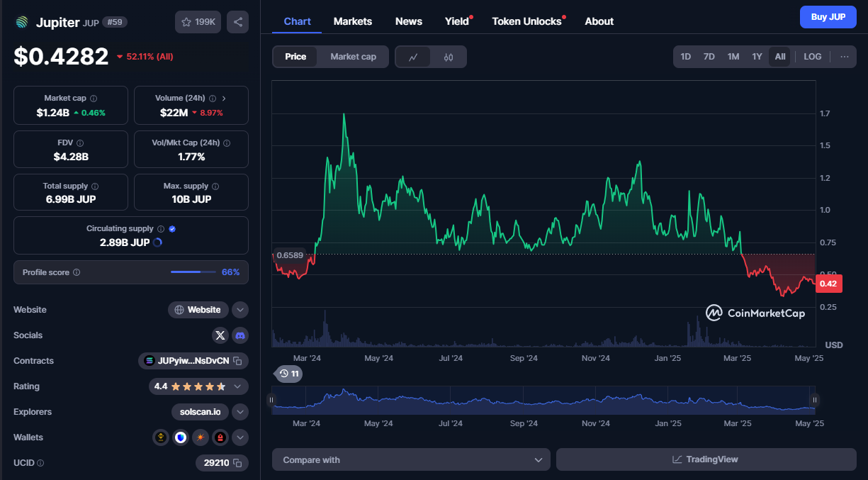Open the Discord social icon
868x480 pixels.
point(240,335)
